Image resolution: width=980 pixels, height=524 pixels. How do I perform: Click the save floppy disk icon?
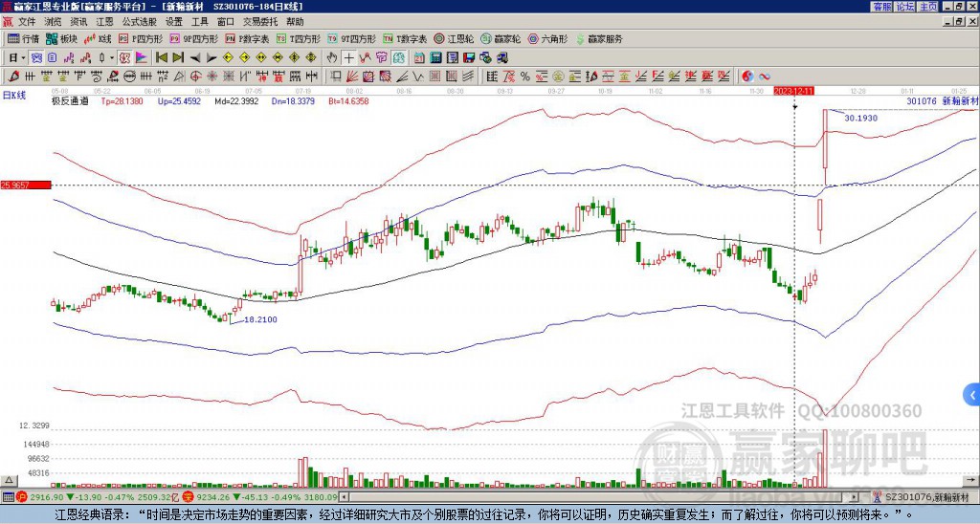click(469, 58)
